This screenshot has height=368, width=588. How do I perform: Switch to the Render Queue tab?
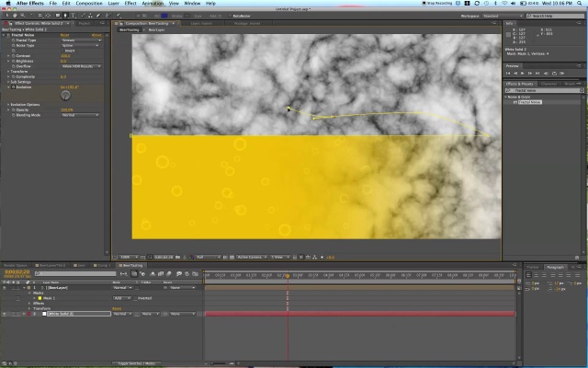[17, 265]
